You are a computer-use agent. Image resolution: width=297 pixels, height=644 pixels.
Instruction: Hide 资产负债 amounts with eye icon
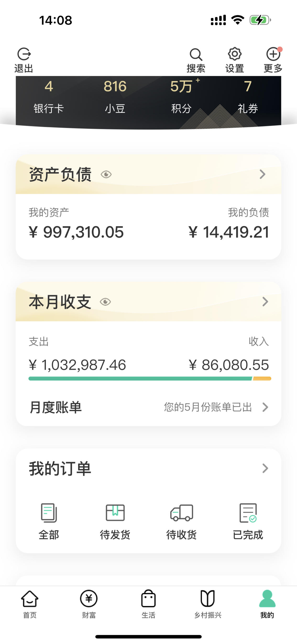tap(106, 174)
